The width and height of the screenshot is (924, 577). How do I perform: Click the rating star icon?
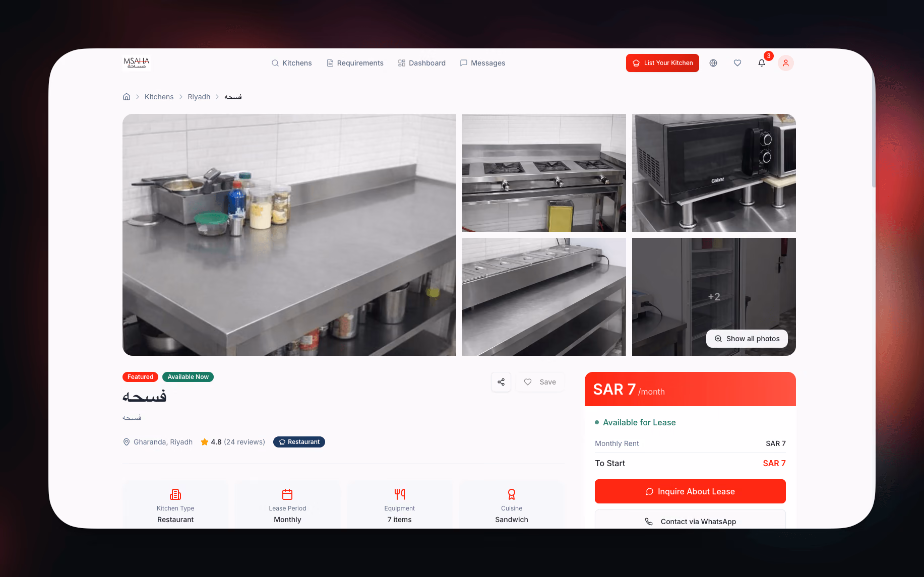coord(205,442)
